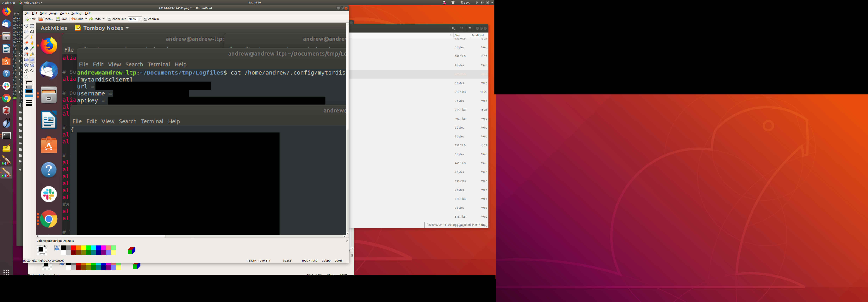Viewport: 868px width, 302px height.
Task: Expand the Undo history dropdown arrow
Action: click(86, 19)
